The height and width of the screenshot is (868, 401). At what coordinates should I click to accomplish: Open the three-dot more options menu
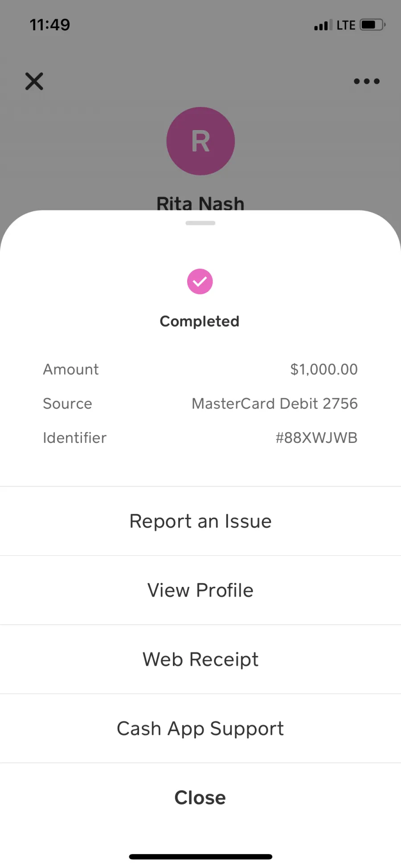coord(367,81)
